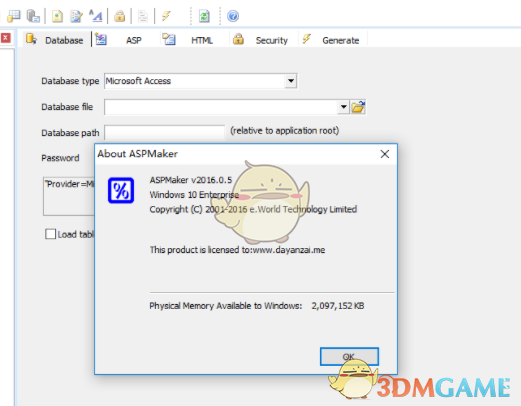Click the Provider connection string text box

[x=69, y=196]
